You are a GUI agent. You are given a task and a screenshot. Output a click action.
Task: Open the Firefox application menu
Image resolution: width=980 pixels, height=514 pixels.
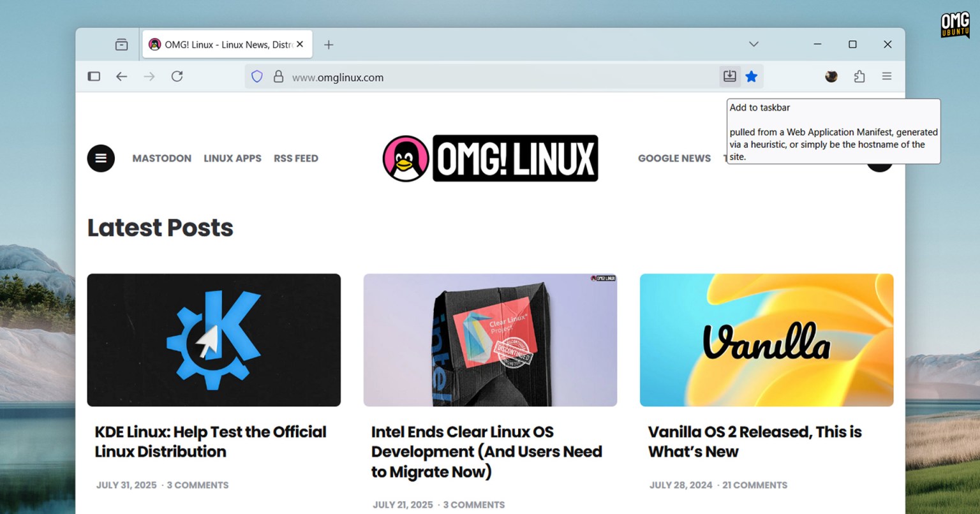pos(887,77)
